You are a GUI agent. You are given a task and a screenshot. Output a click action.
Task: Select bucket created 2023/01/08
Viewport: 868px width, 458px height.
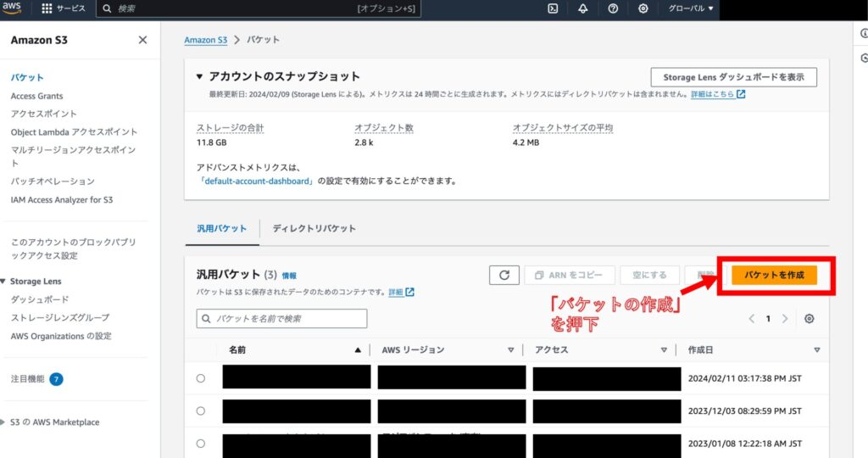[200, 444]
